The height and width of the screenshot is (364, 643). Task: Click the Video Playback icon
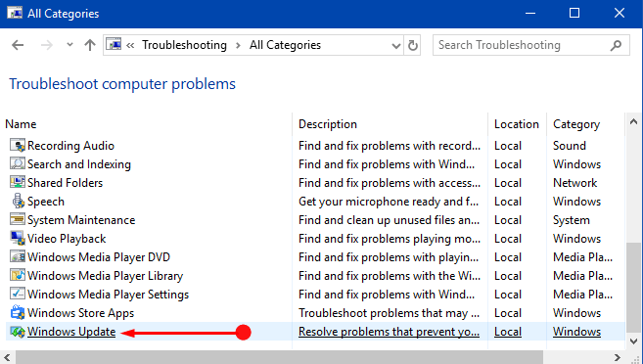[18, 238]
